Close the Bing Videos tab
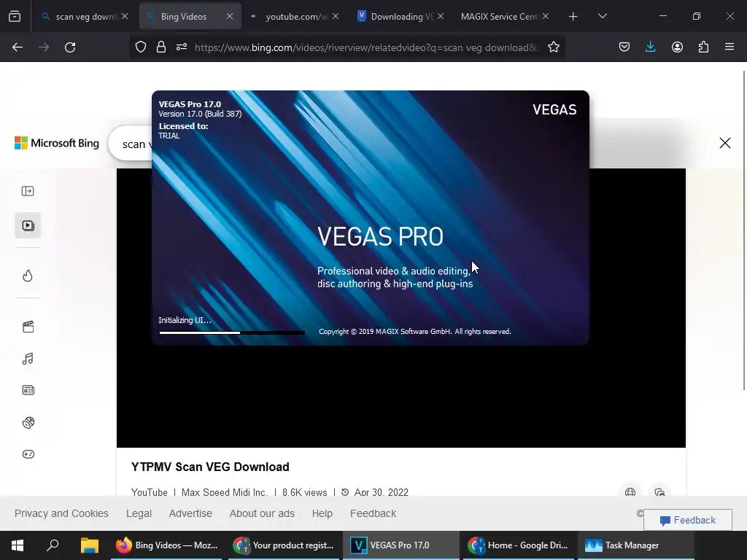The height and width of the screenshot is (560, 747). pos(230,17)
